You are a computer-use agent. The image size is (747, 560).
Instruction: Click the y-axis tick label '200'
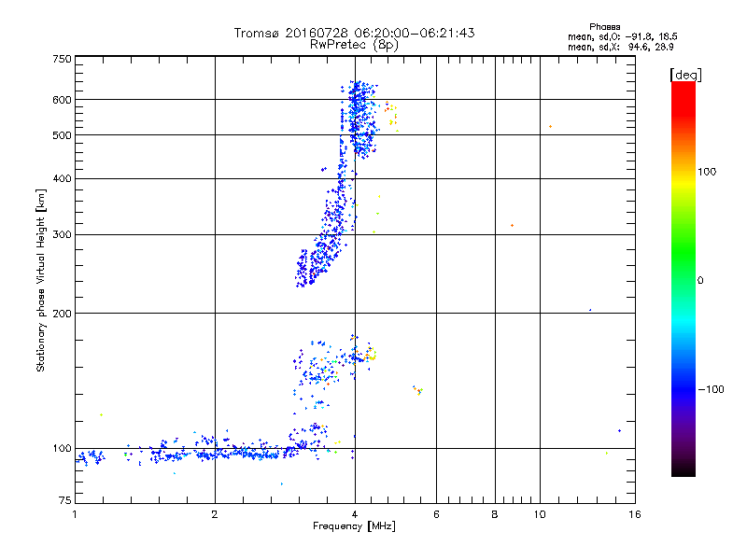pos(62,314)
